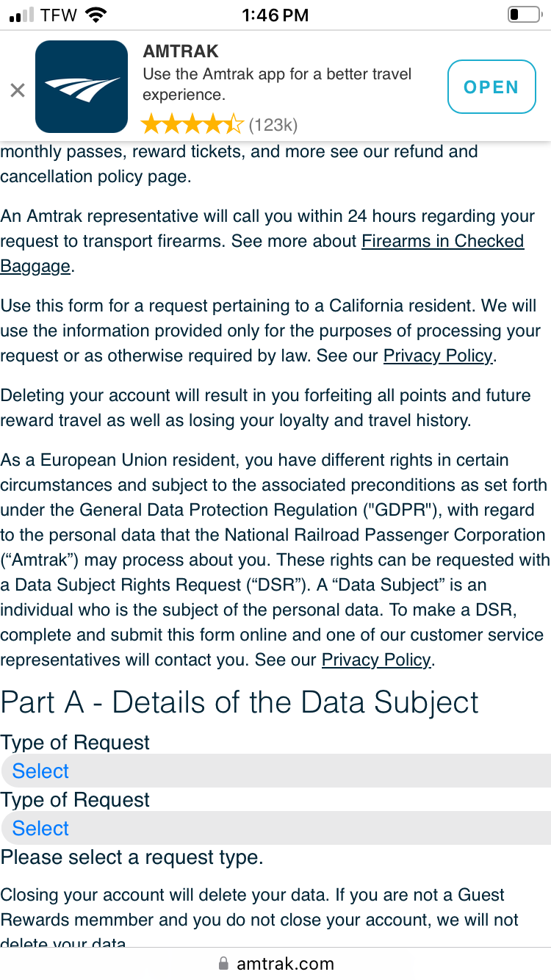Open Privacy Policy link in California paragraph
The height and width of the screenshot is (980, 551).
tap(438, 356)
